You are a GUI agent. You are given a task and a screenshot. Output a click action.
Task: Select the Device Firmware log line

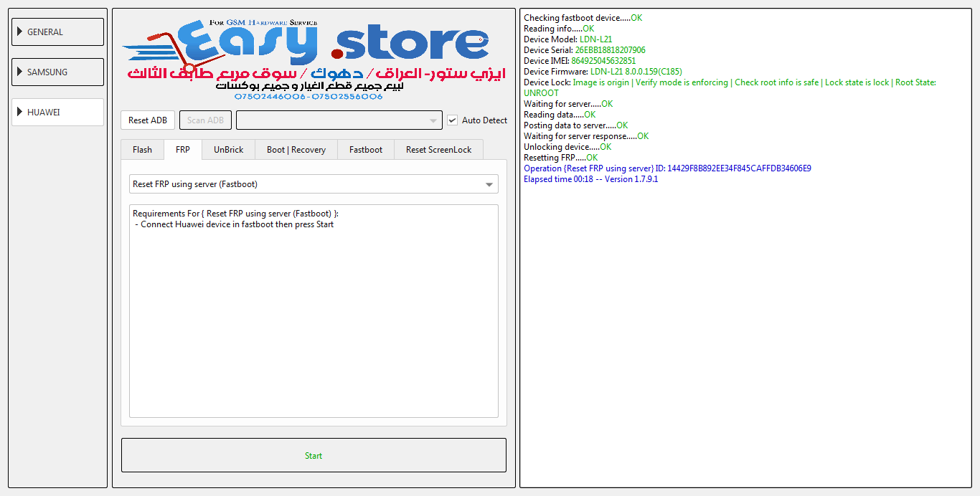[x=603, y=72]
